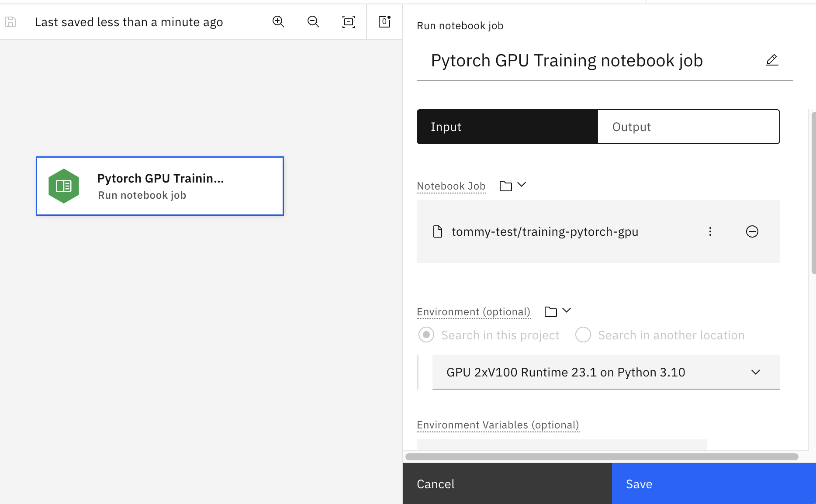Expand the Environment source folder dropdown
This screenshot has width=816, height=504.
pyautogui.click(x=557, y=311)
